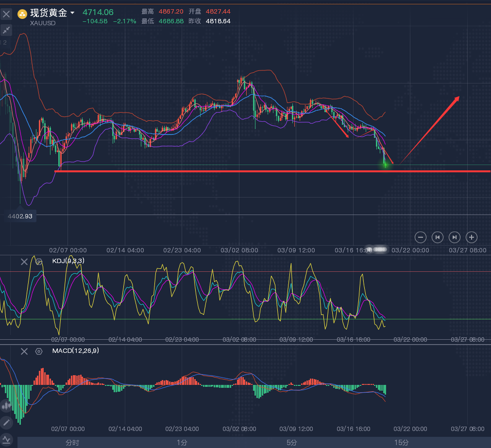Image resolution: width=491 pixels, height=448 pixels.
Task: Switch to the 分时 timeframe tab
Action: [72, 442]
